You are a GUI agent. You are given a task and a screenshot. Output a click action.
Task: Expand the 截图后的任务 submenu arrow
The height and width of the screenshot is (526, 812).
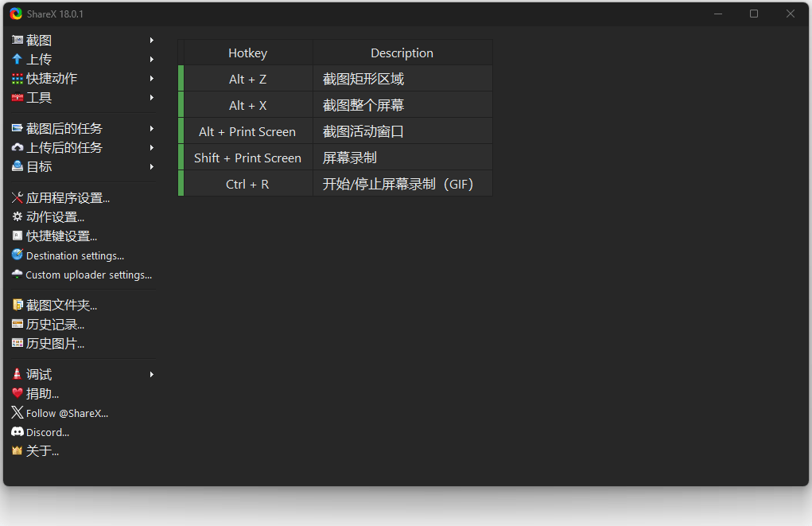point(152,129)
